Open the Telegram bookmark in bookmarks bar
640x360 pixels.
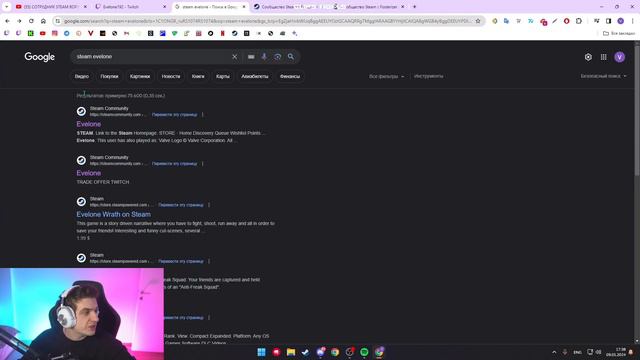[x=67, y=33]
